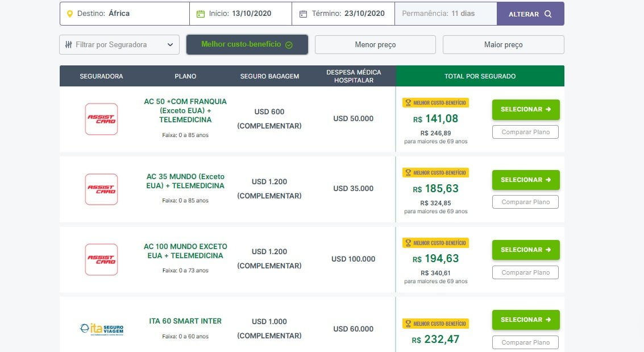
Task: Click the green calendar icon beside Início
Action: click(201, 14)
